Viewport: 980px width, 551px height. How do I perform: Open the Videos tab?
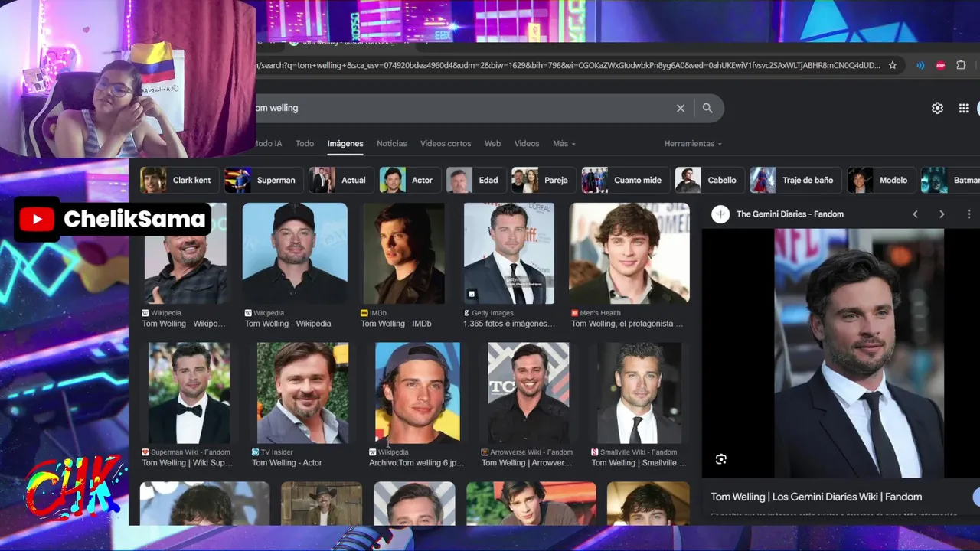(x=527, y=144)
